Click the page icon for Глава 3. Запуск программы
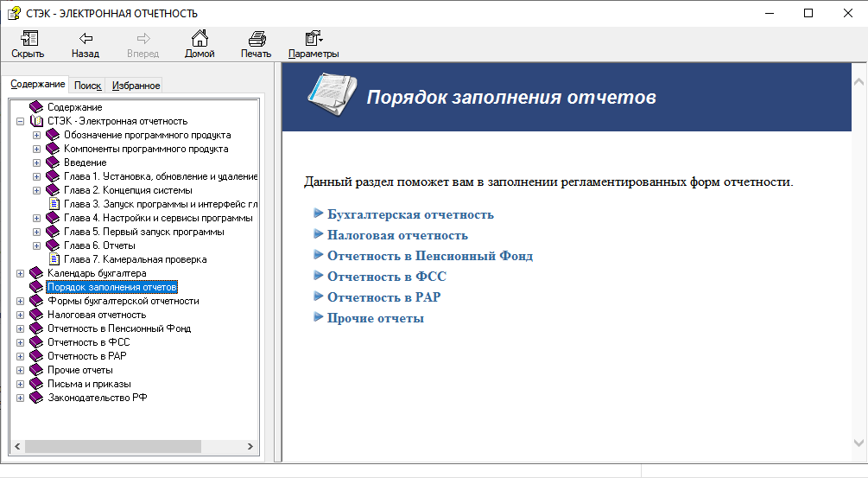Image resolution: width=868 pixels, height=478 pixels. coord(54,204)
